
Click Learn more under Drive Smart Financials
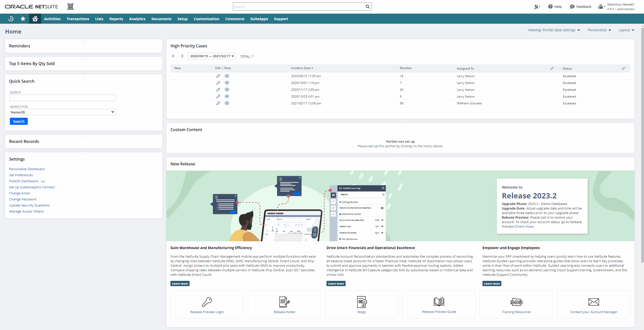tap(336, 284)
